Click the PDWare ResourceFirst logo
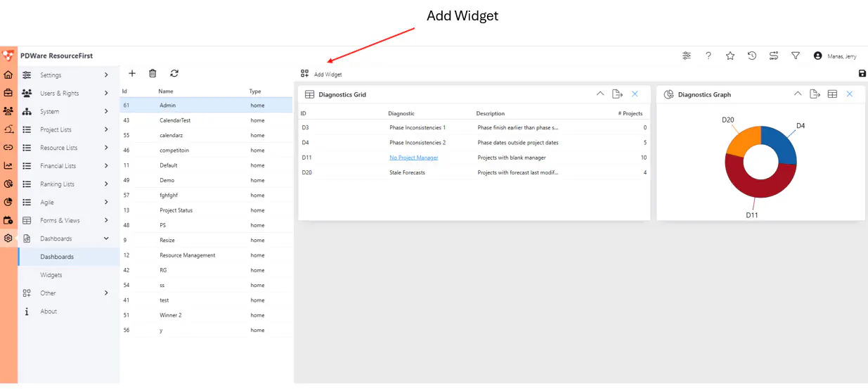This screenshot has width=868, height=389. click(x=8, y=56)
